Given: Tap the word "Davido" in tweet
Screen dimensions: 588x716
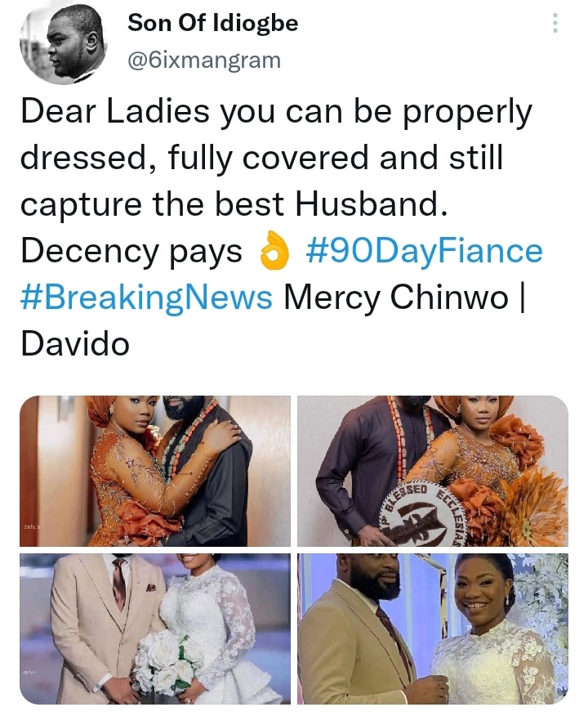Looking at the screenshot, I should point(75,344).
